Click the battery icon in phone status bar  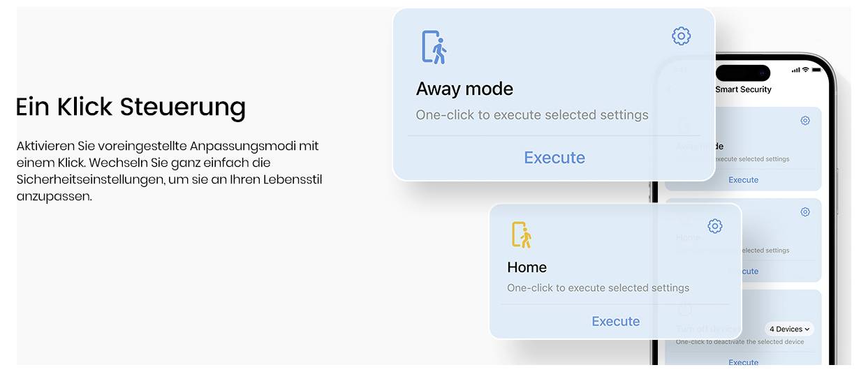coord(815,70)
